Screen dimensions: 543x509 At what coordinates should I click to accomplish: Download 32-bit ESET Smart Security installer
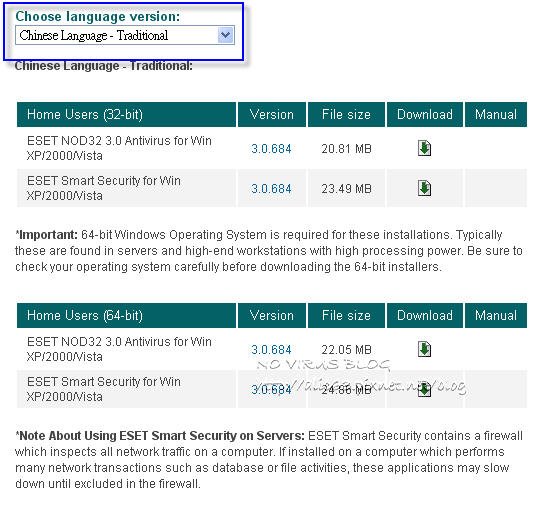(x=424, y=188)
